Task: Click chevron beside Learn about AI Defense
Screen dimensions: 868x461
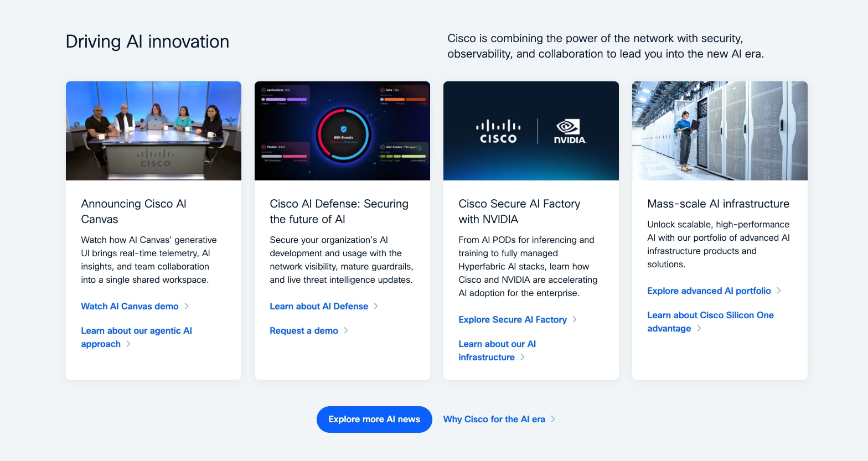Action: (376, 306)
